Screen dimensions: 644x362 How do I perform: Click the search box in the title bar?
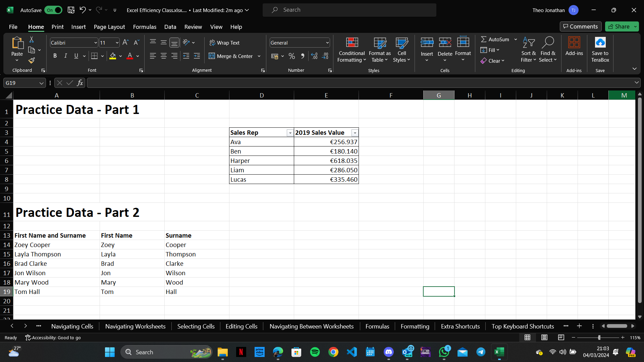[x=350, y=10]
